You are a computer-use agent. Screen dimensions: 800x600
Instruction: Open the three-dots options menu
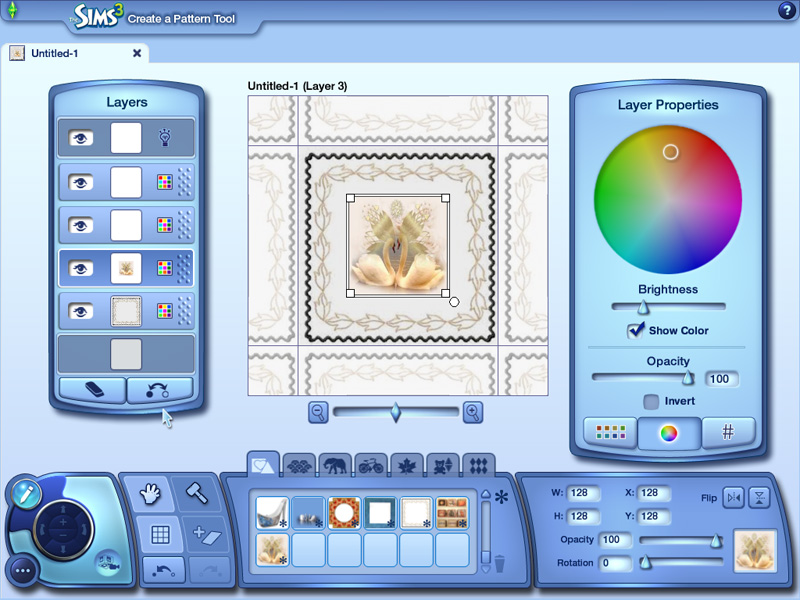click(x=22, y=572)
